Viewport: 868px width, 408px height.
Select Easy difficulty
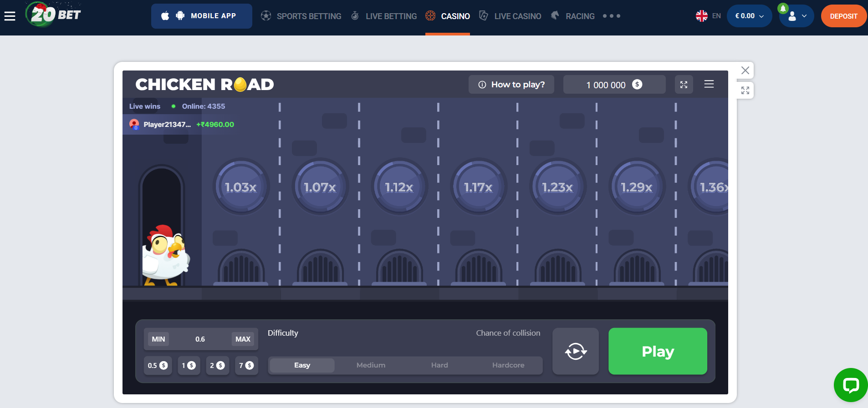pos(302,365)
